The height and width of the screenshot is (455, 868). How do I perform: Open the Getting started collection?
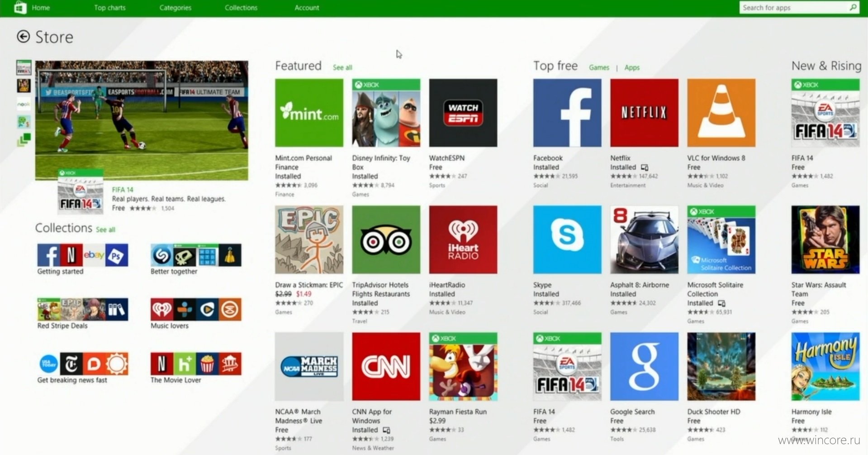[x=83, y=259]
